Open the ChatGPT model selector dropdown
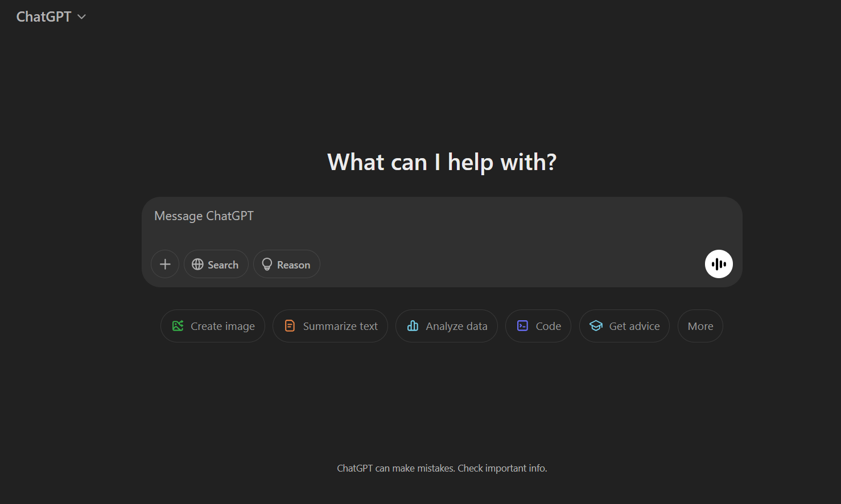 pyautogui.click(x=51, y=17)
